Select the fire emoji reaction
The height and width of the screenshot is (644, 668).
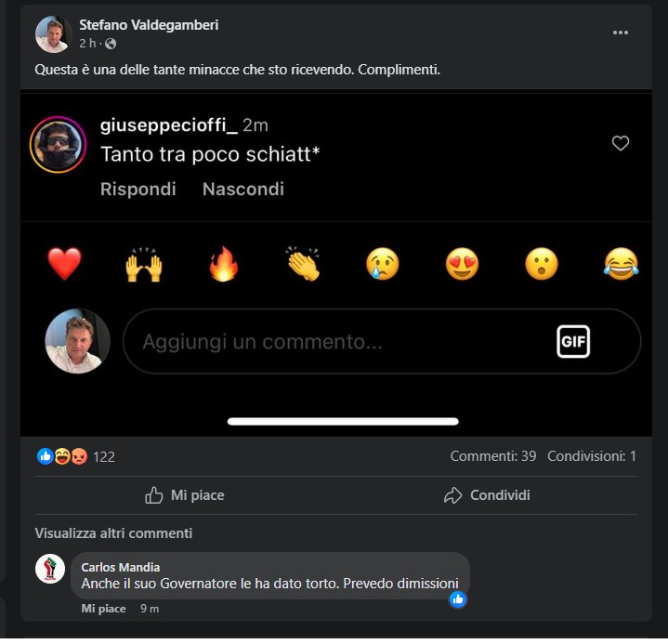(223, 265)
